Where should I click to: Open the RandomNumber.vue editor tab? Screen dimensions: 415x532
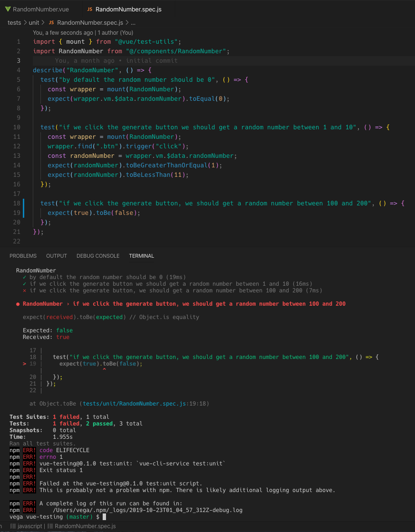coord(34,10)
